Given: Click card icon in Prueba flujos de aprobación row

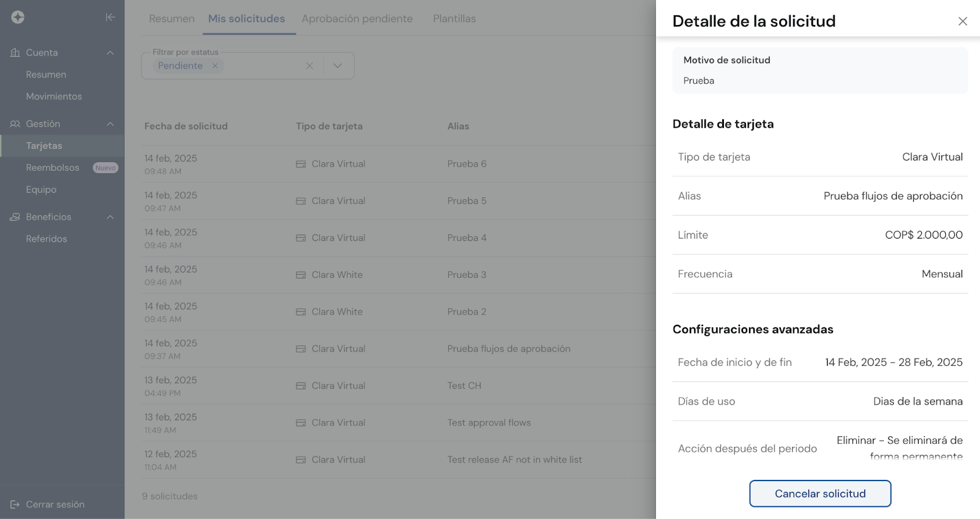Looking at the screenshot, I should pyautogui.click(x=301, y=349).
